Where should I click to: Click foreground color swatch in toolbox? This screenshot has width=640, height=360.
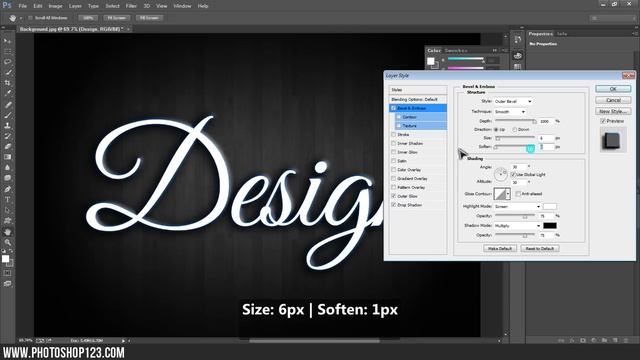[x=5, y=259]
